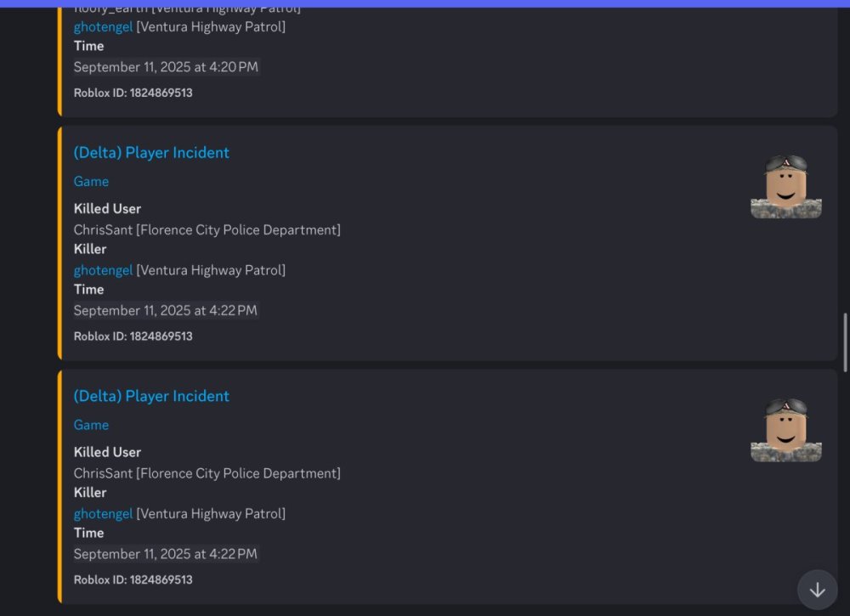This screenshot has height=616, width=850.
Task: Open ghotengel profile link above the 4:20 PM time
Action: pyautogui.click(x=103, y=26)
